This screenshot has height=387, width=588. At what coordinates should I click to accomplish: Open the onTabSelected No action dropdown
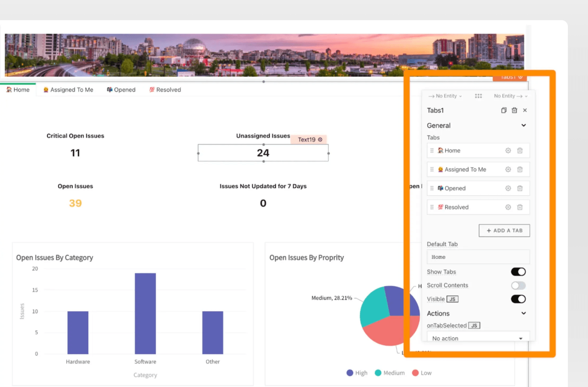point(478,338)
